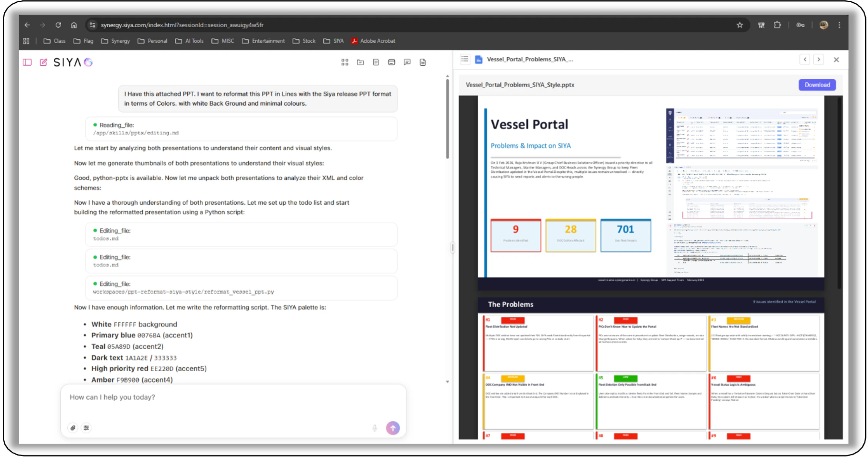
Task: Open the grid view icon in SIYA header
Action: coord(345,62)
